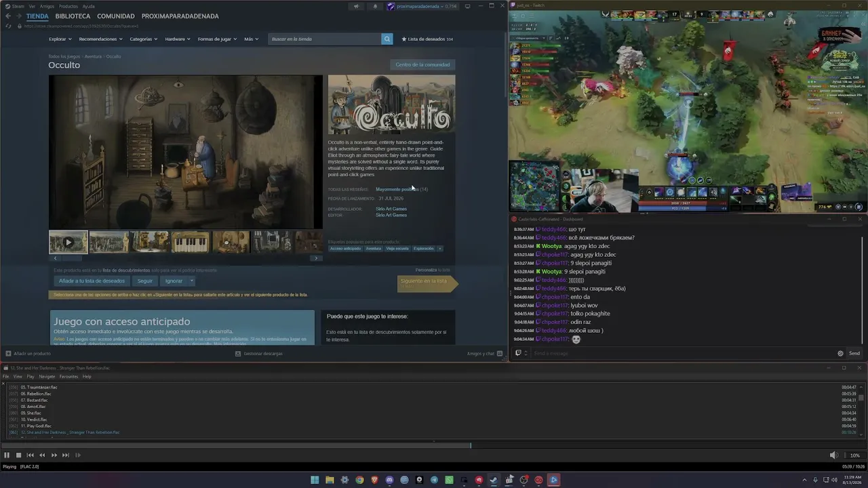Select track 10. Verdict.flac in playlist

(34, 420)
